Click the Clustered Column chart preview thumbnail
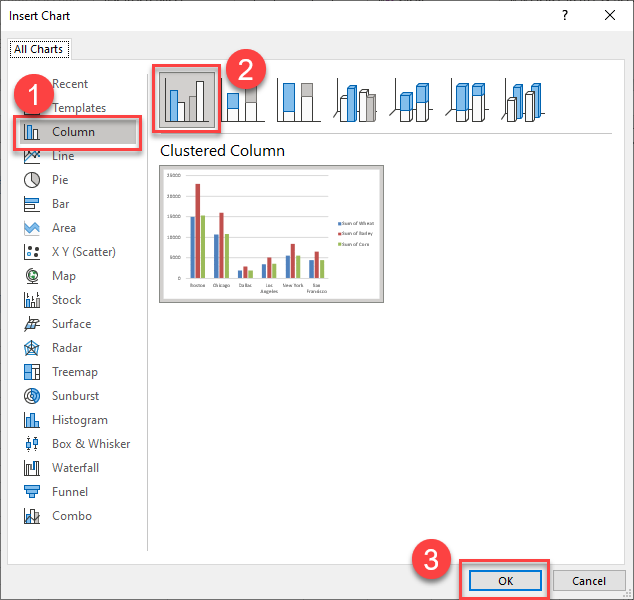Image resolution: width=634 pixels, height=600 pixels. (271, 233)
